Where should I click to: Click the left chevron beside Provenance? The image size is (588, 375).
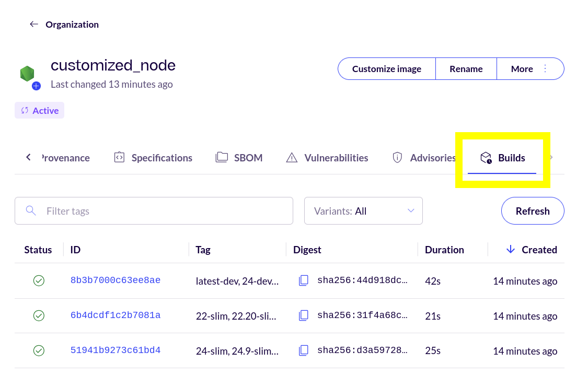point(28,157)
